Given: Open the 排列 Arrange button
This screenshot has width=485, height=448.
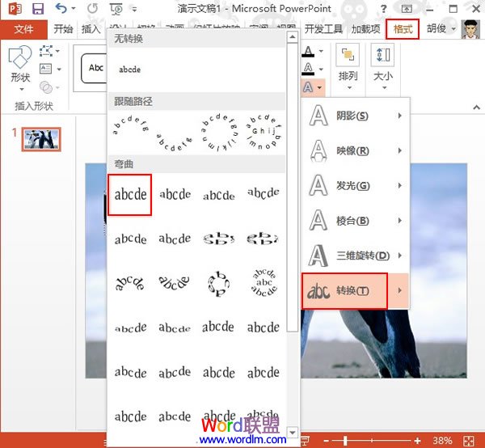Looking at the screenshot, I should [x=348, y=67].
